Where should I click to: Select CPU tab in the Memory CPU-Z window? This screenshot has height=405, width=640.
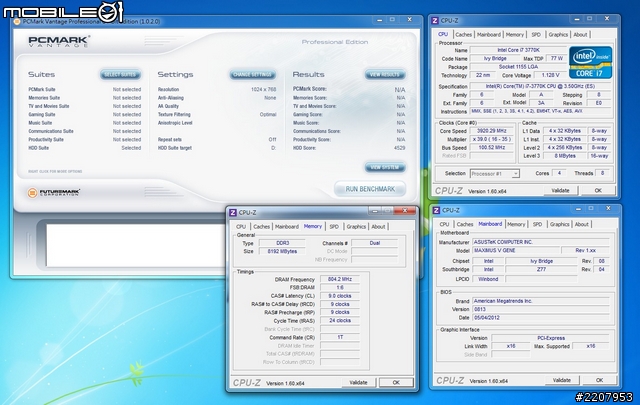coord(241,227)
